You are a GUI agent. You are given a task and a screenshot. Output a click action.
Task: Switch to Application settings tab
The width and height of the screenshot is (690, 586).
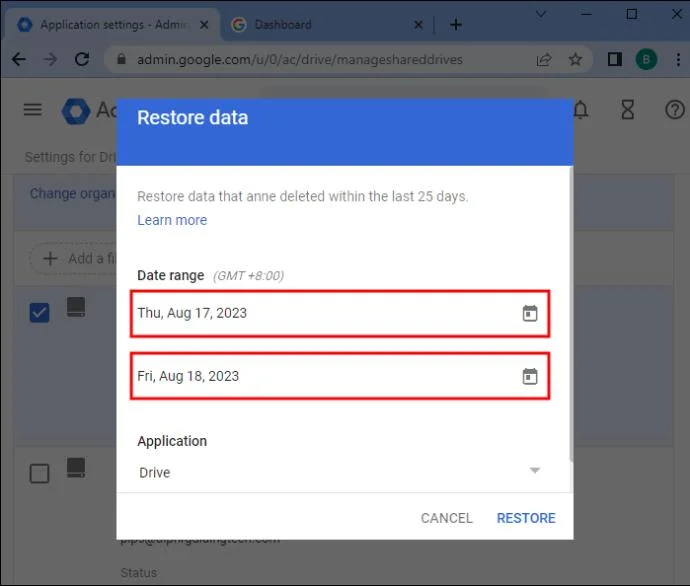point(112,25)
